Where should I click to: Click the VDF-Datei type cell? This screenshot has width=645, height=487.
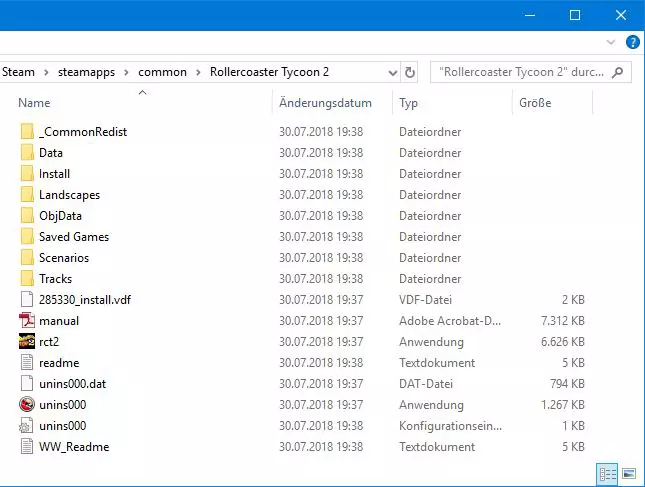[x=425, y=299]
